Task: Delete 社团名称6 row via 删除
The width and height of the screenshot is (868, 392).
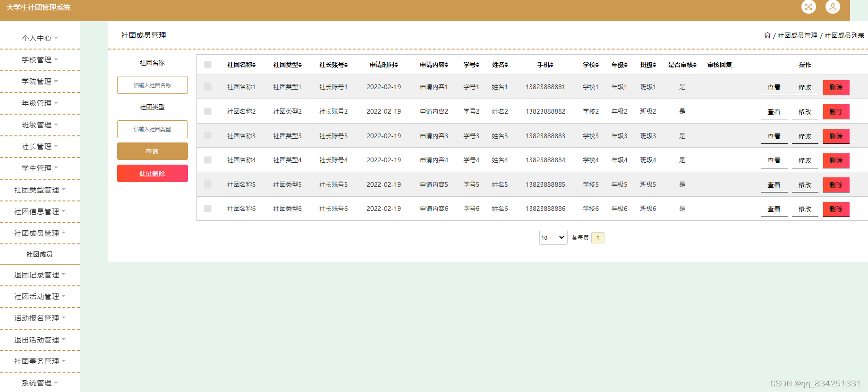Action: click(x=836, y=209)
